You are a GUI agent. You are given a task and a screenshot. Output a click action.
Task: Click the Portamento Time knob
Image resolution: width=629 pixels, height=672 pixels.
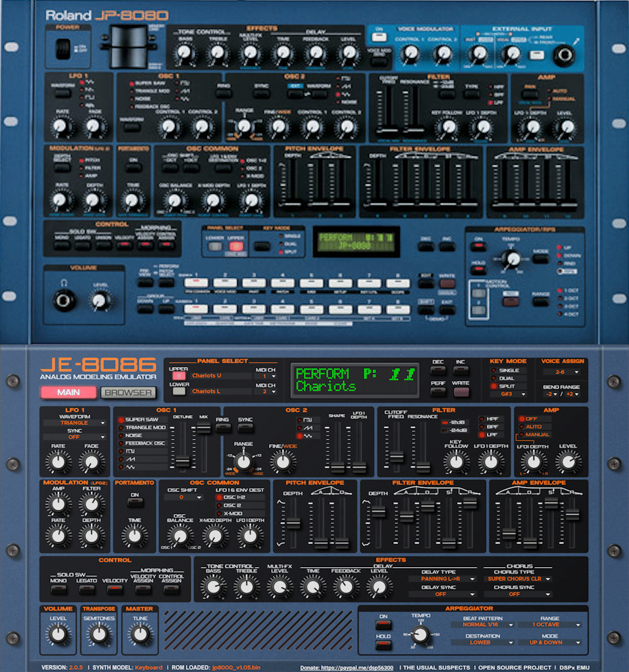pyautogui.click(x=134, y=536)
